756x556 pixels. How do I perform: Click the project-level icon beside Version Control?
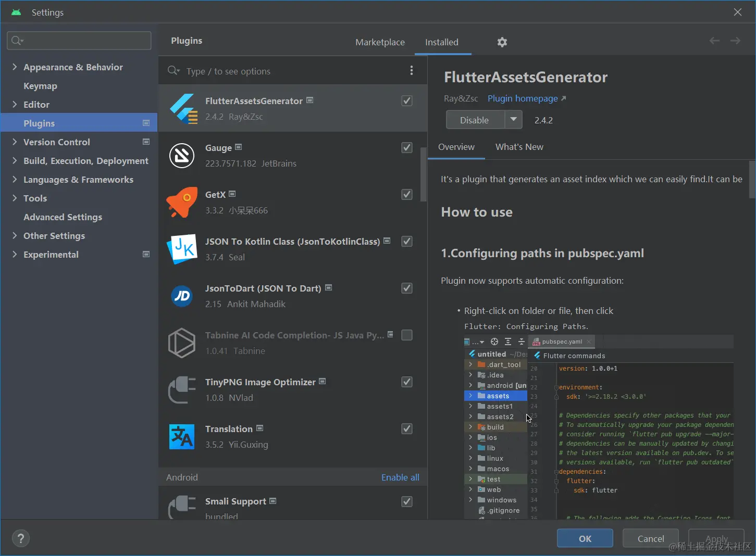(146, 142)
